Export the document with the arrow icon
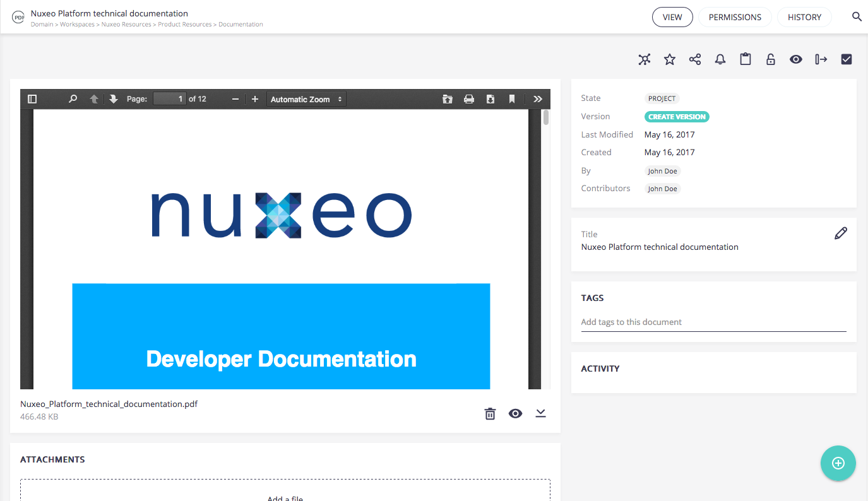This screenshot has height=501, width=868. pos(821,59)
